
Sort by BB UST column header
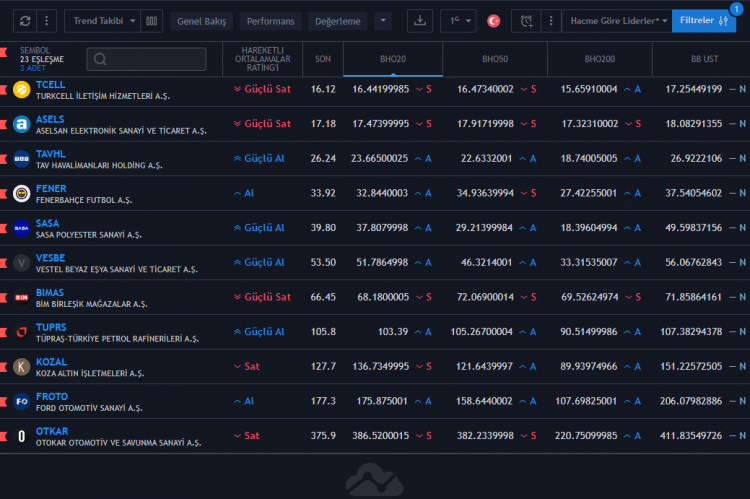(704, 59)
